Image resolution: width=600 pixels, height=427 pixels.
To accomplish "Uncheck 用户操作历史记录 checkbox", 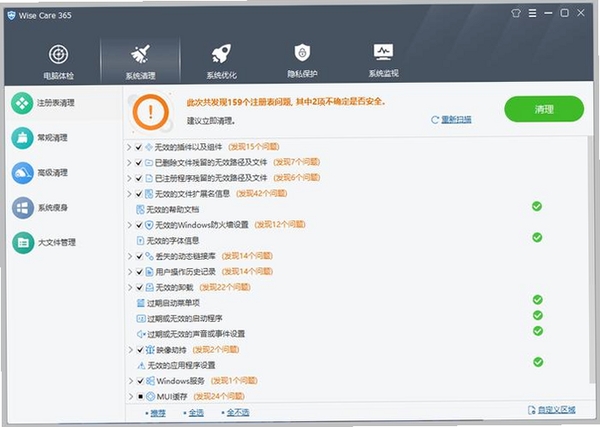I will [139, 272].
